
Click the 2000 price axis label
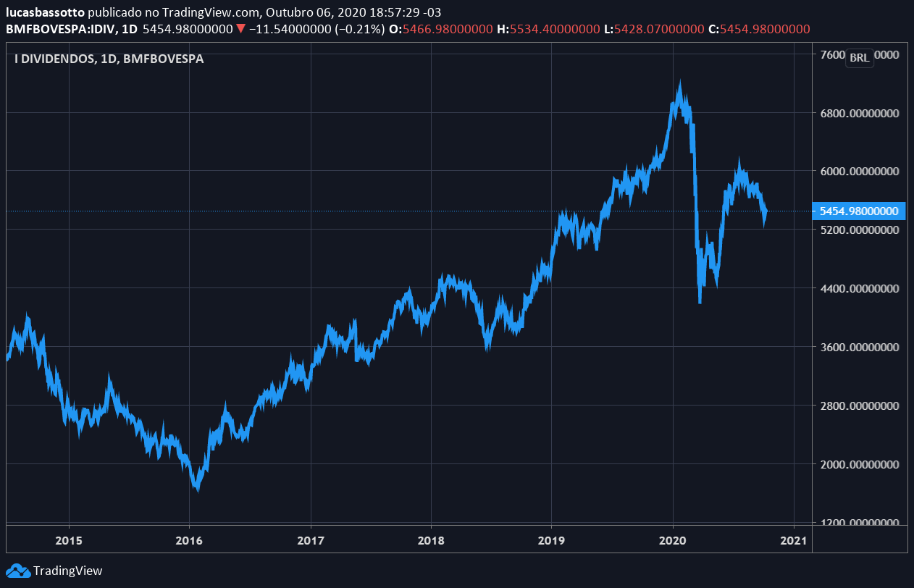860,464
